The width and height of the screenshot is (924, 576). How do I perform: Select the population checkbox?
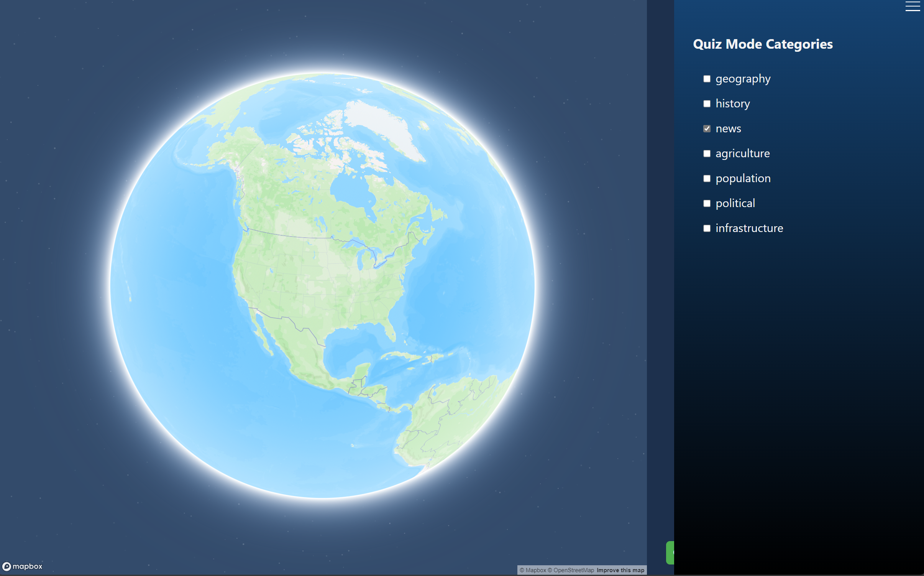click(x=707, y=179)
